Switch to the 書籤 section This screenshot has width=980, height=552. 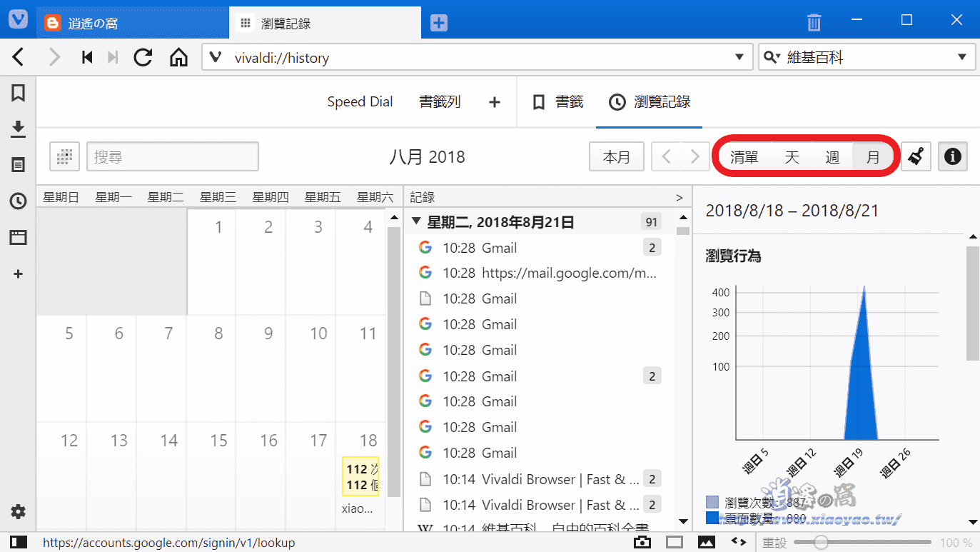click(558, 102)
